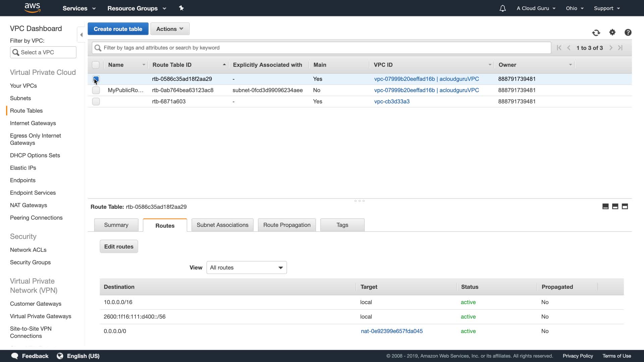Image resolution: width=644 pixels, height=362 pixels.
Task: Minimize the details pane with leftmost layout icon
Action: pyautogui.click(x=605, y=206)
